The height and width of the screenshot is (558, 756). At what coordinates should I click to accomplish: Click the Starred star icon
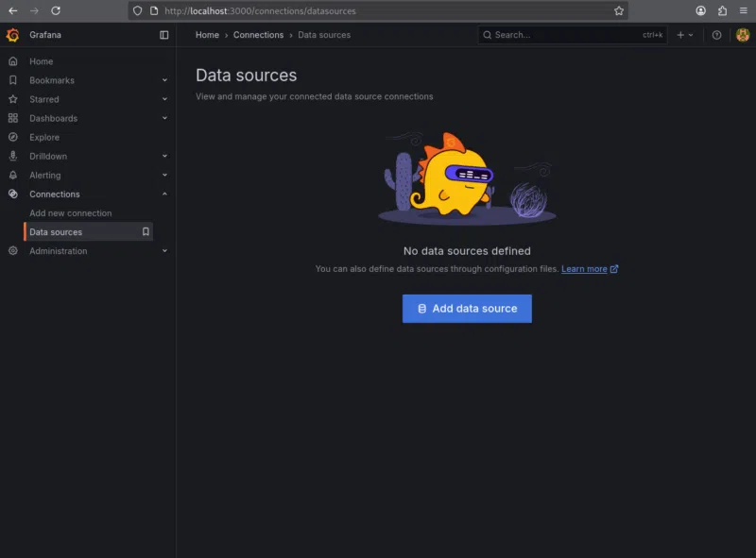(x=13, y=99)
